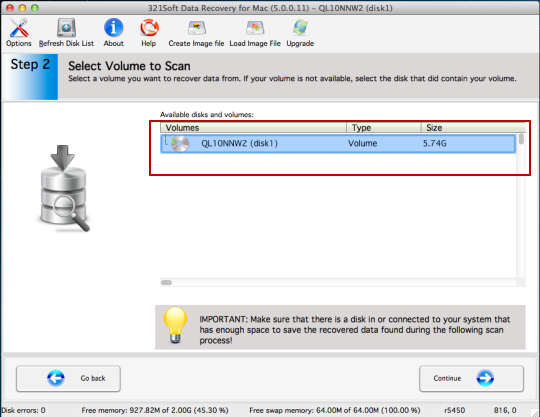Image resolution: width=540 pixels, height=417 pixels.
Task: Click the Free swap memory status entry
Action: [334, 410]
